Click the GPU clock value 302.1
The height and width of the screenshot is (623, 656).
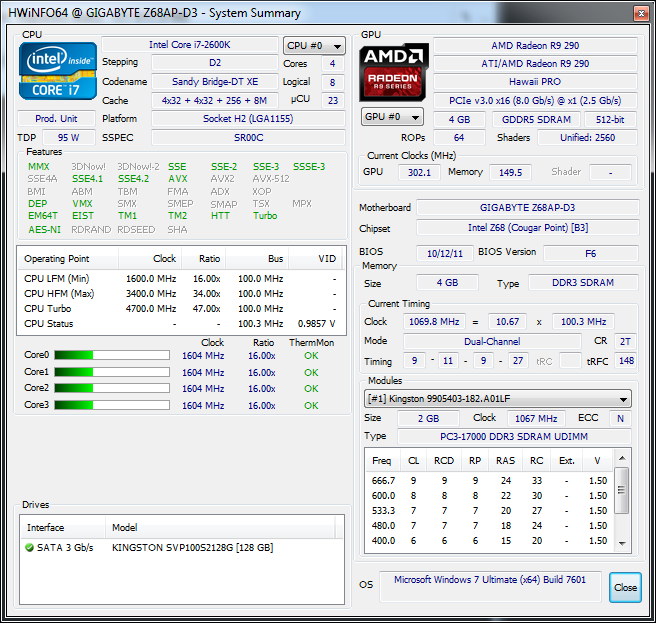pyautogui.click(x=419, y=172)
